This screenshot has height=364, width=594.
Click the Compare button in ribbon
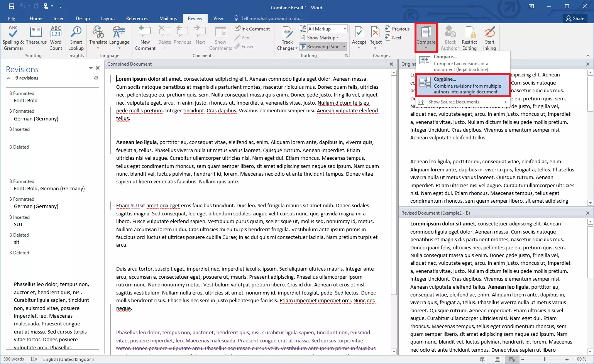[426, 38]
